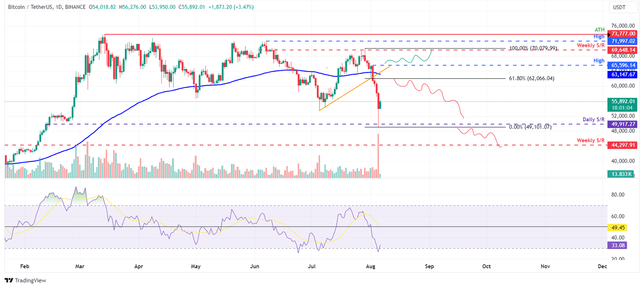Click the tall red volume spike bar

(378, 155)
